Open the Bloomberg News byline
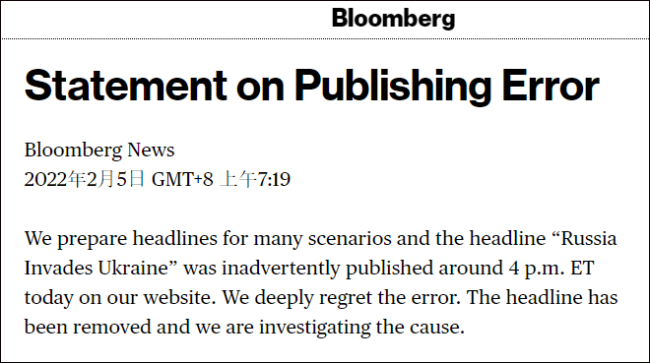The image size is (650, 363). click(99, 150)
